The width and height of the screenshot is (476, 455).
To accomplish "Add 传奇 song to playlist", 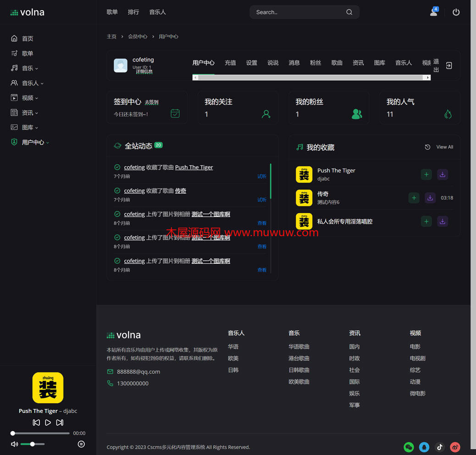I will pos(414,198).
